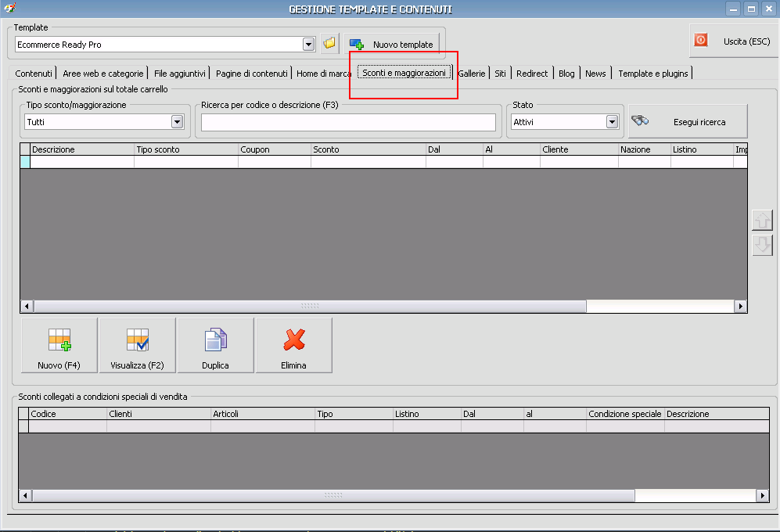Screen dimensions: 780x532
Task: Click the Descrizione column header in upper grid
Action: (x=82, y=149)
